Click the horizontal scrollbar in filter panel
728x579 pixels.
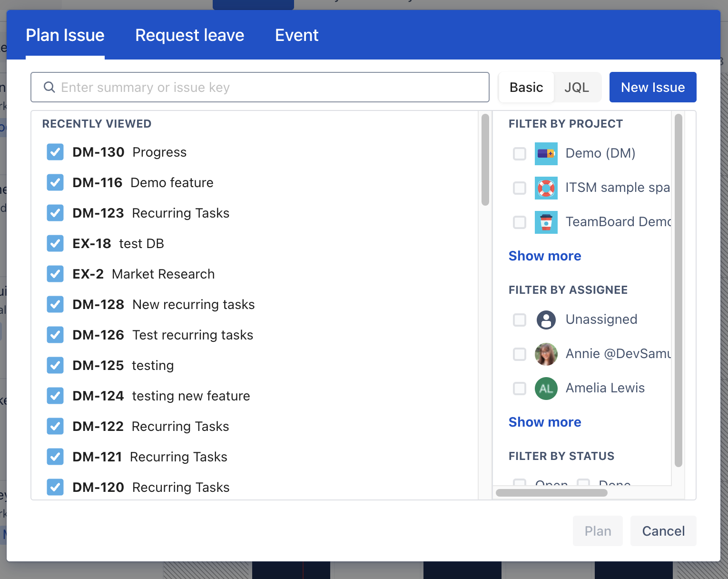coord(551,493)
